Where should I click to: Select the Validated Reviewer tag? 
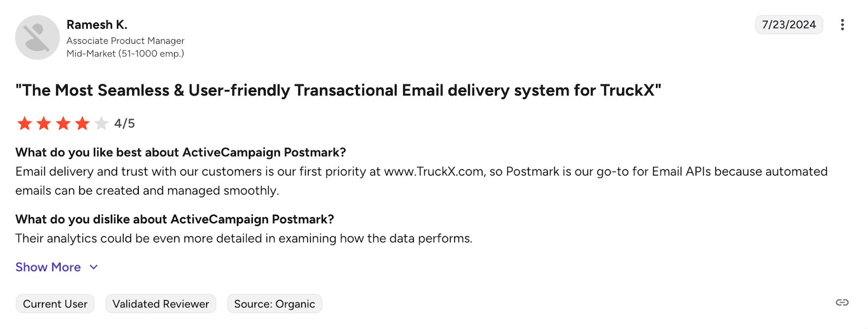[161, 304]
